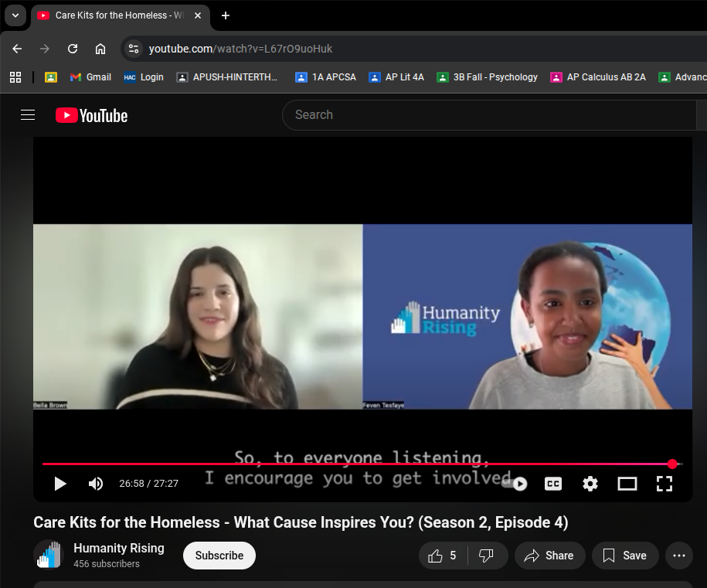Go forward to next page
This screenshot has height=588, width=707.
tap(45, 49)
